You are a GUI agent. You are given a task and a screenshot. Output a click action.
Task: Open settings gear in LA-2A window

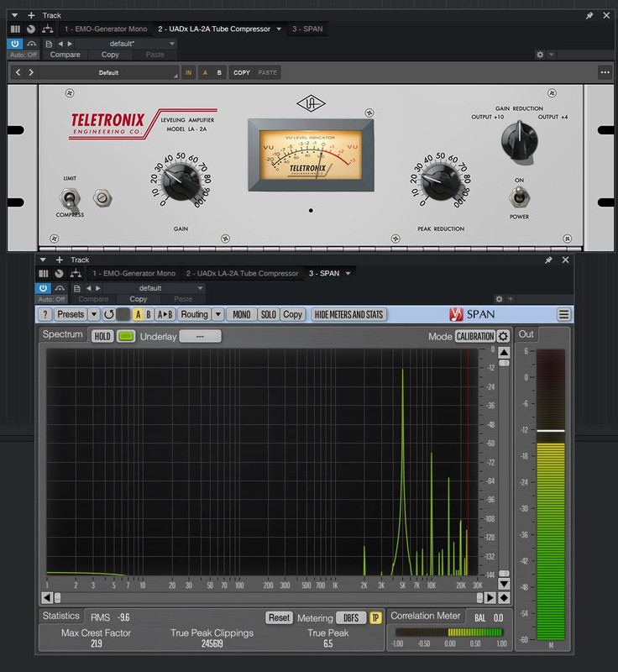click(540, 55)
